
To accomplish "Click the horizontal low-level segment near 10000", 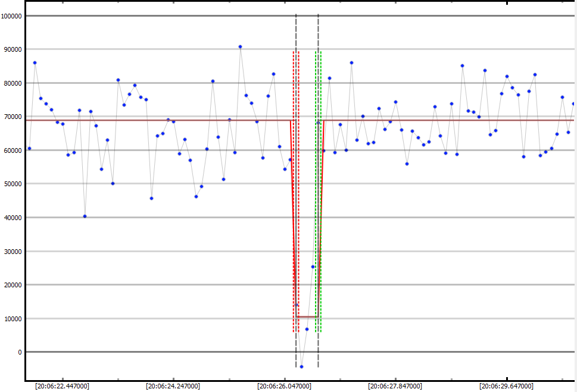I will click(307, 316).
